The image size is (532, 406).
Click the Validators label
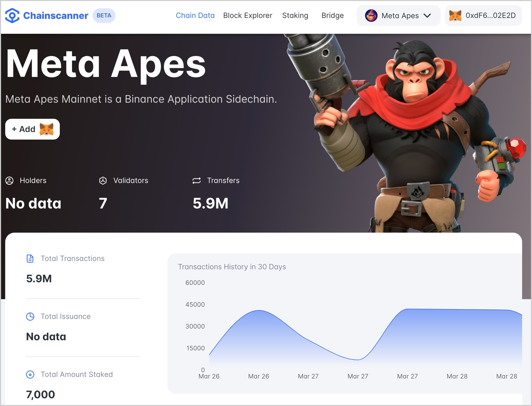[131, 181]
